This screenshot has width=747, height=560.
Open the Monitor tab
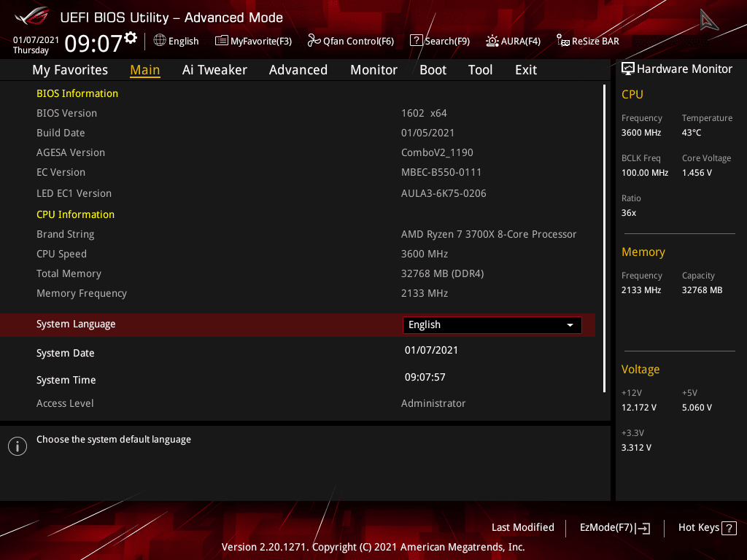[x=373, y=70]
